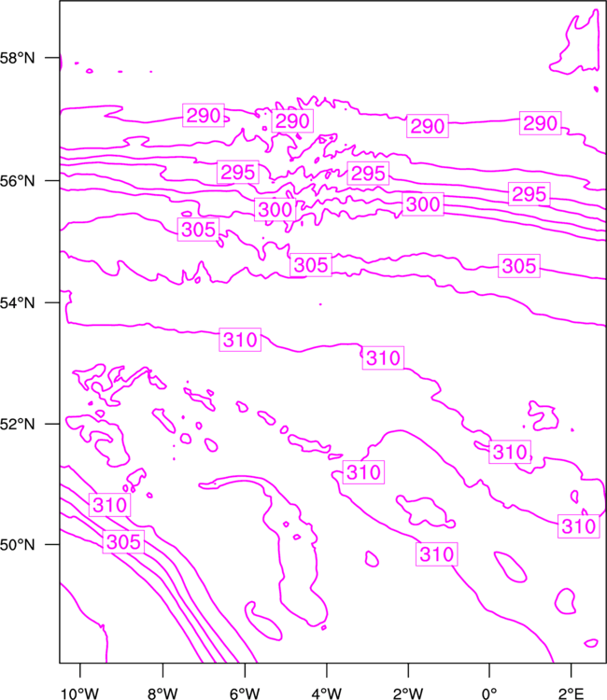Select the 52°N latitude axis label
The height and width of the screenshot is (700, 607).
(17, 424)
